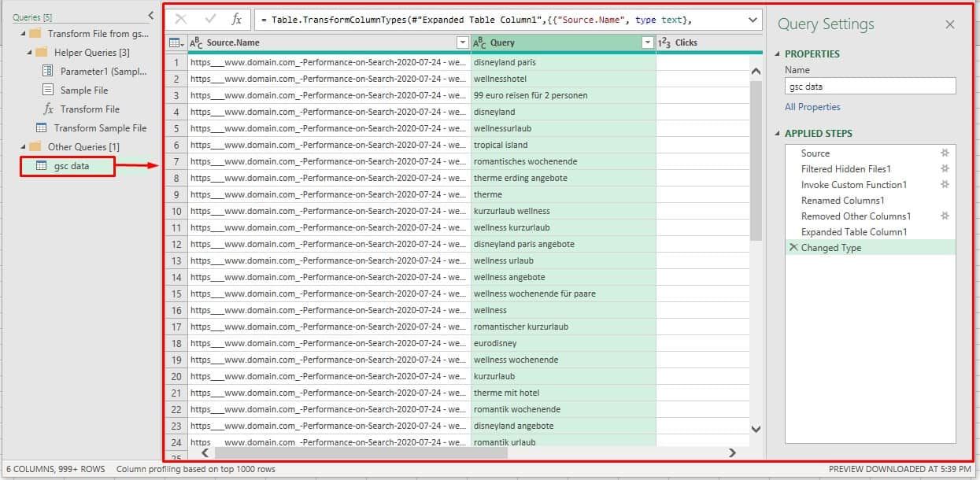
Task: Open settings gear for Source step
Action: point(945,153)
